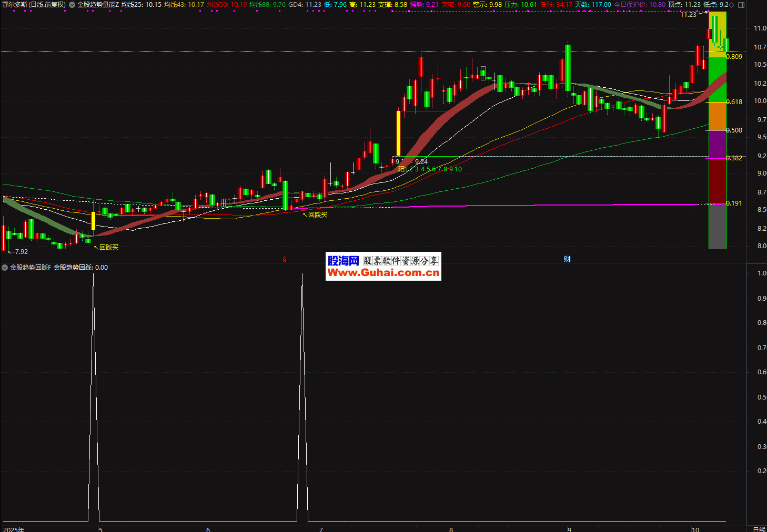The image size is (767, 532).
Task: Click the panel layout icon at top right
Action: click(x=741, y=5)
